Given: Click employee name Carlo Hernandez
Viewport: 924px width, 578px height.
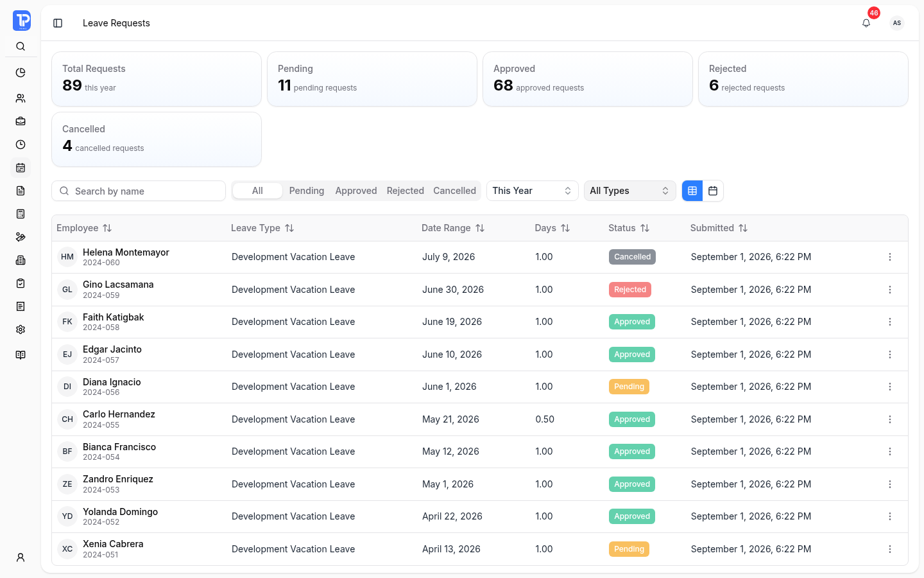Looking at the screenshot, I should tap(119, 414).
